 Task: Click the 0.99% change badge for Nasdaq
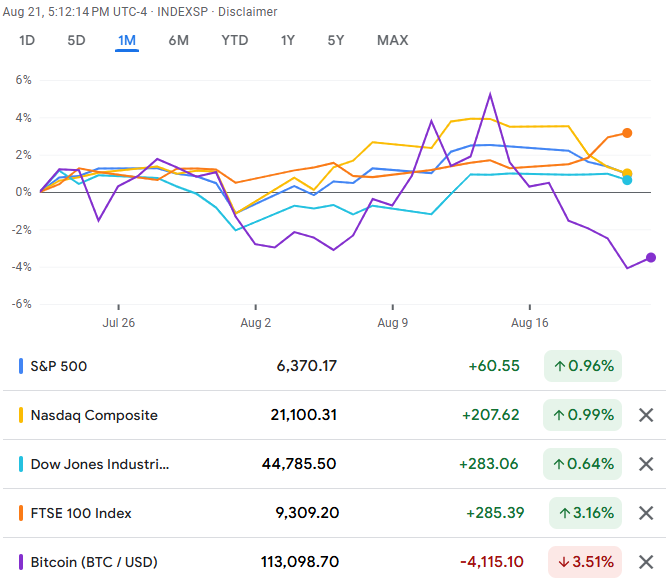[582, 415]
